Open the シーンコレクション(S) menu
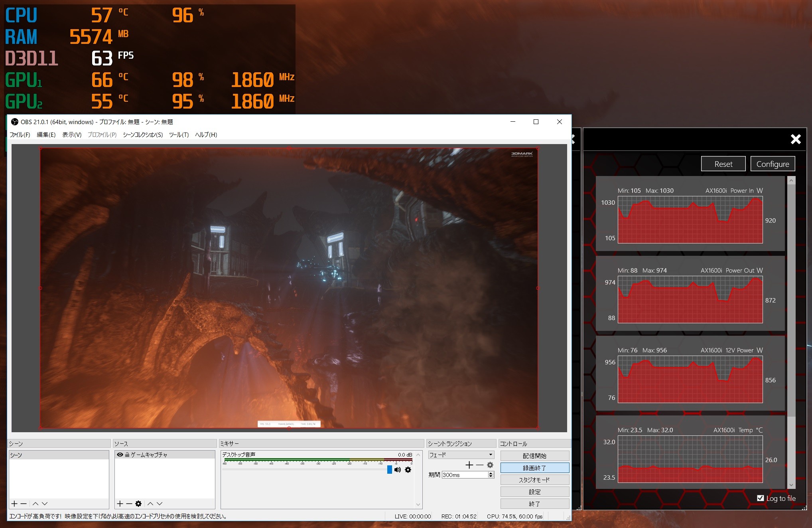The height and width of the screenshot is (528, 812). point(143,135)
